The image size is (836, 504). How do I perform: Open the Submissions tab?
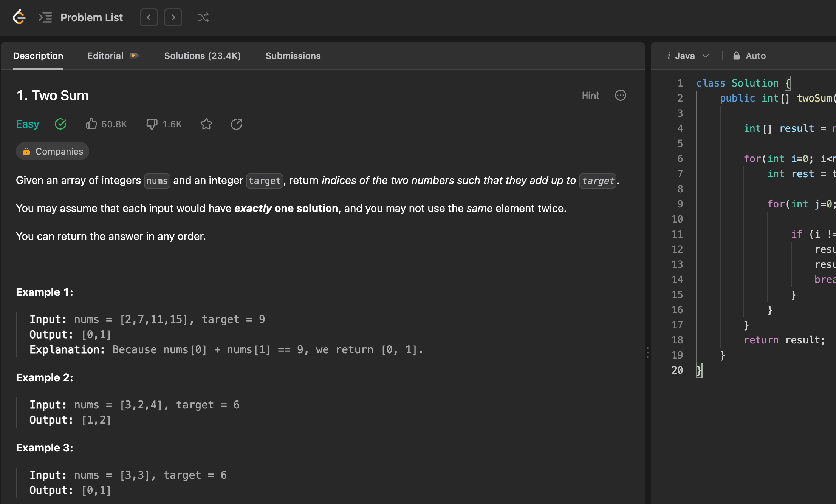point(293,56)
